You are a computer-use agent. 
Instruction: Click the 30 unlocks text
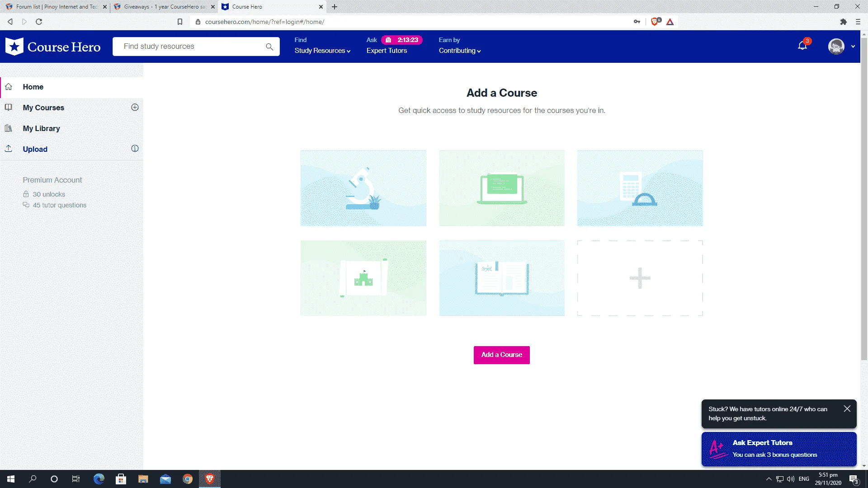(x=49, y=194)
